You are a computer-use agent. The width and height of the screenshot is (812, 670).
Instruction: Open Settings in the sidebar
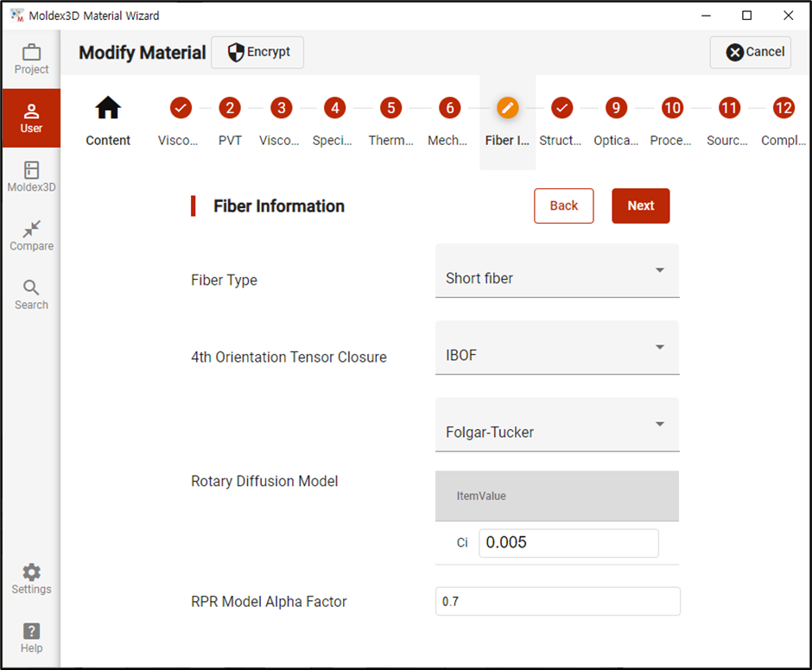pos(31,578)
